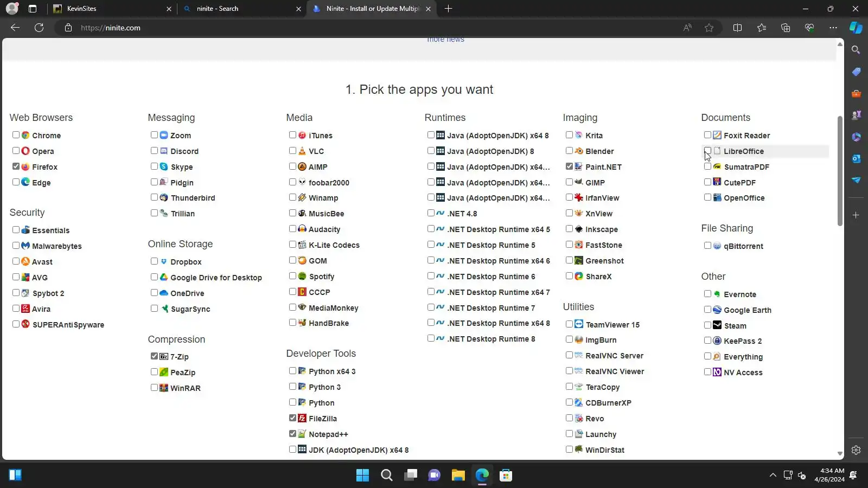This screenshot has height=488, width=868.
Task: Check the .NET 4.8 checkbox
Action: coord(431,213)
